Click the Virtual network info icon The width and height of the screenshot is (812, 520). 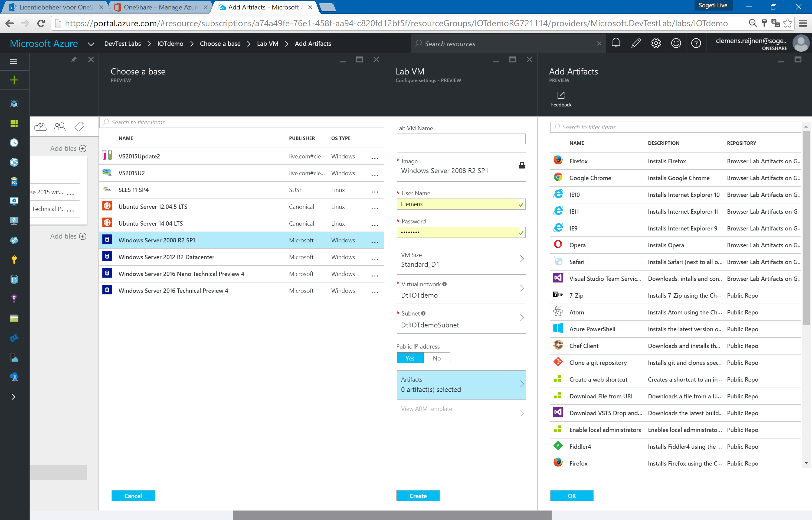[x=444, y=284]
